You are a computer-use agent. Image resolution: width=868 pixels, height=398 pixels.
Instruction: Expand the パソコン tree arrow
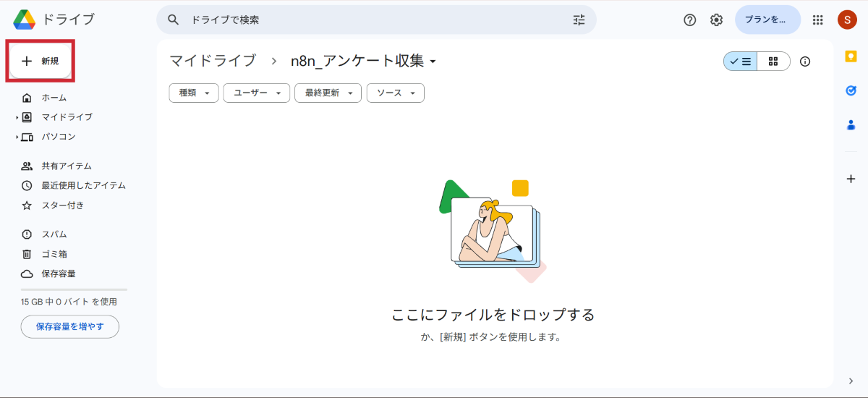point(17,137)
